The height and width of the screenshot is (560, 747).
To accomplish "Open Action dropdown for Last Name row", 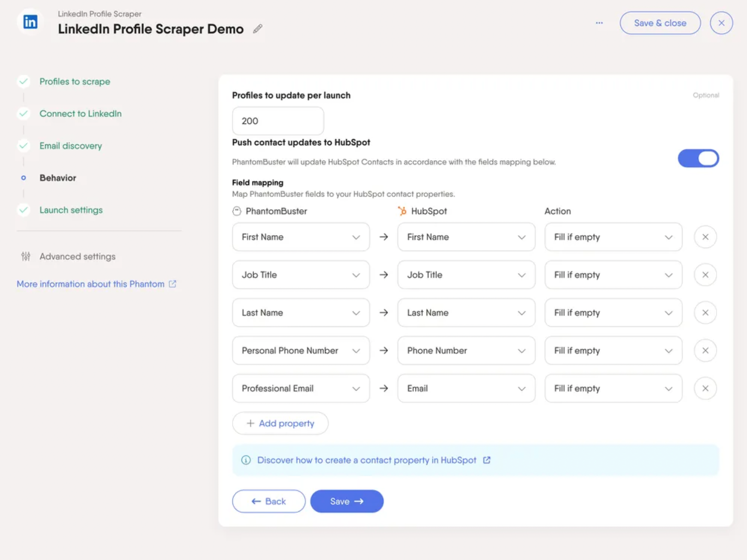I will (x=613, y=312).
